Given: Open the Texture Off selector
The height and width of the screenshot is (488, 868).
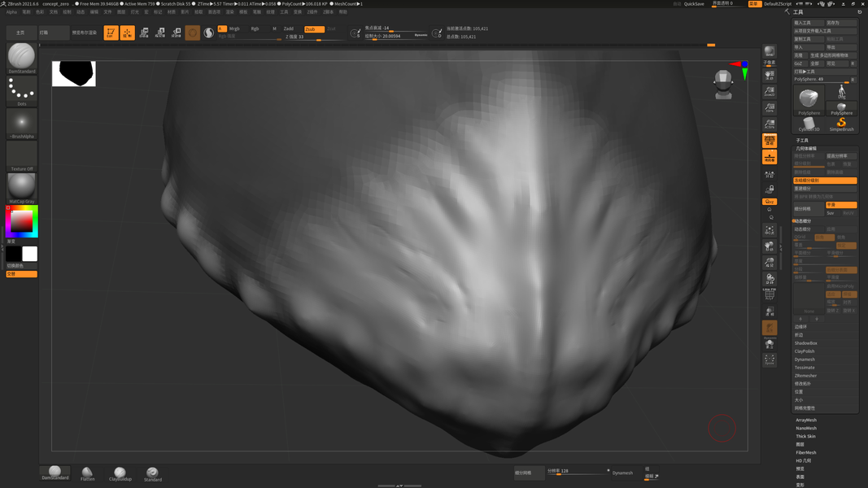Looking at the screenshot, I should coord(22,156).
